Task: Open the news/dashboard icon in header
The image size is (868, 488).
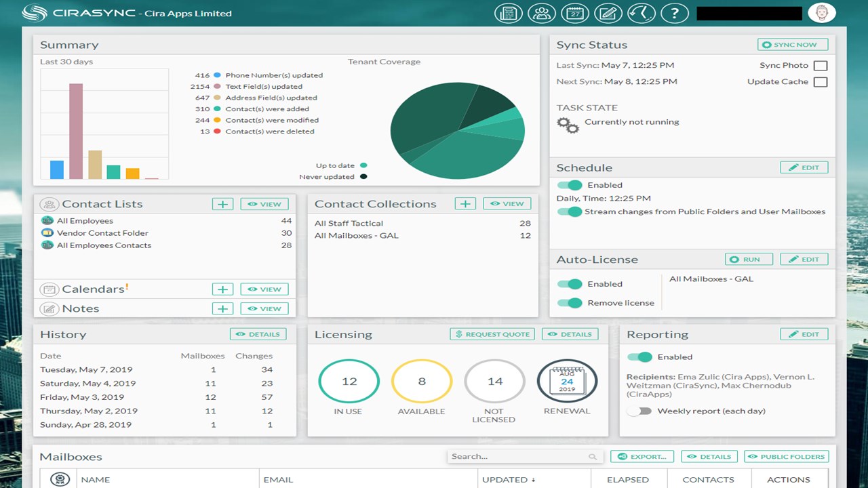Action: pos(508,13)
